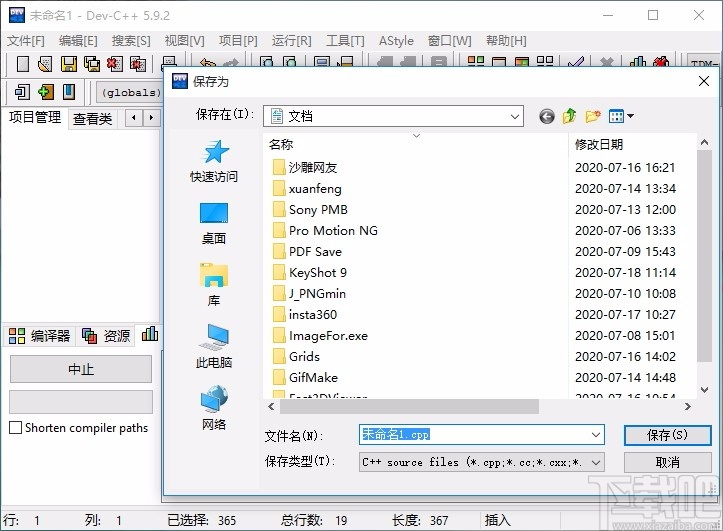The width and height of the screenshot is (723, 531).
Task: Open the 沙雕网友 folder
Action: click(x=313, y=167)
